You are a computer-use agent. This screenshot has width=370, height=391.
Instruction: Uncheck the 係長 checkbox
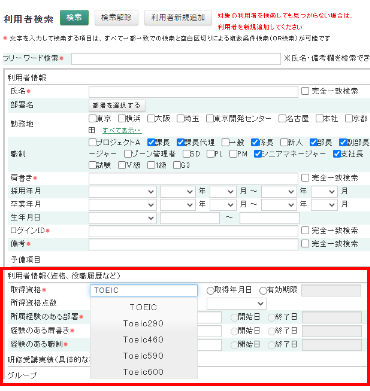255,142
